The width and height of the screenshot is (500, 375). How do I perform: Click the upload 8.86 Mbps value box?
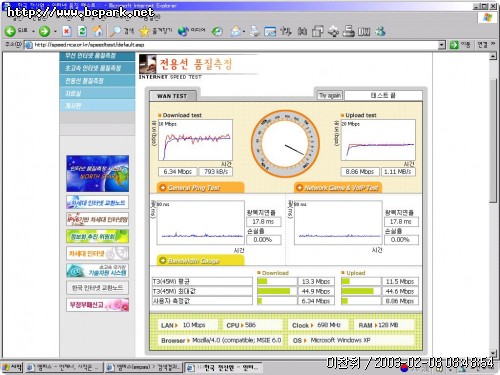[360, 171]
